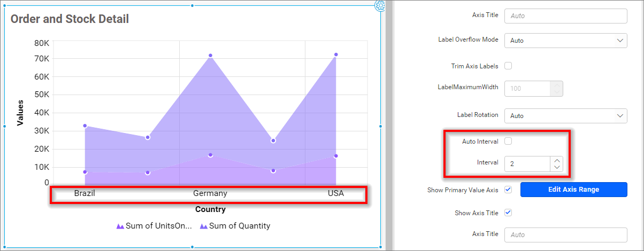The width and height of the screenshot is (644, 251).
Task: Toggle the Trim Axis Labels checkbox
Action: tap(508, 66)
